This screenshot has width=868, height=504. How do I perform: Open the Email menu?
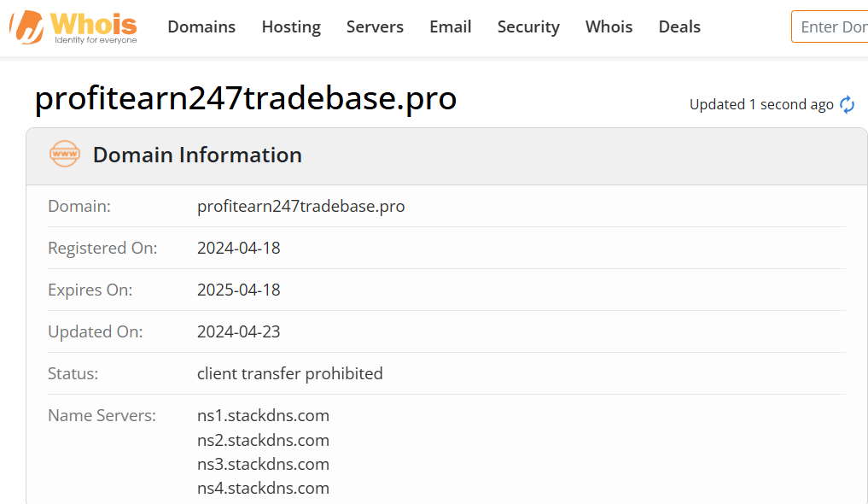[451, 26]
